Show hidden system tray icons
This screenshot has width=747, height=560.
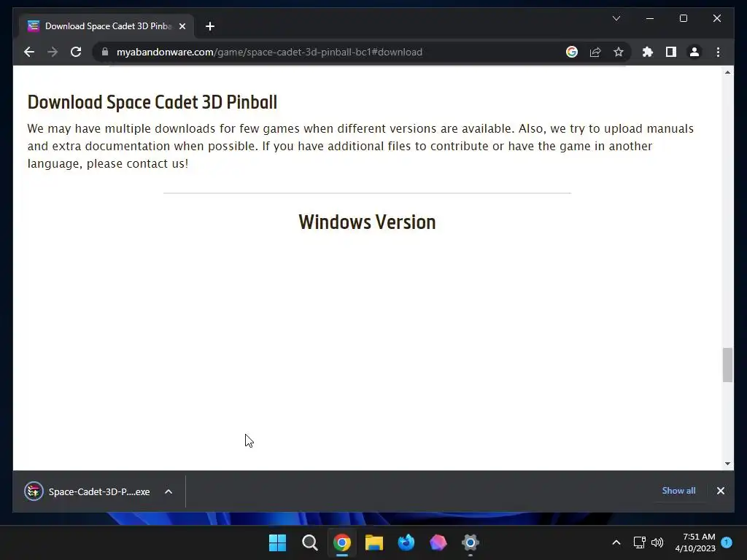(616, 542)
